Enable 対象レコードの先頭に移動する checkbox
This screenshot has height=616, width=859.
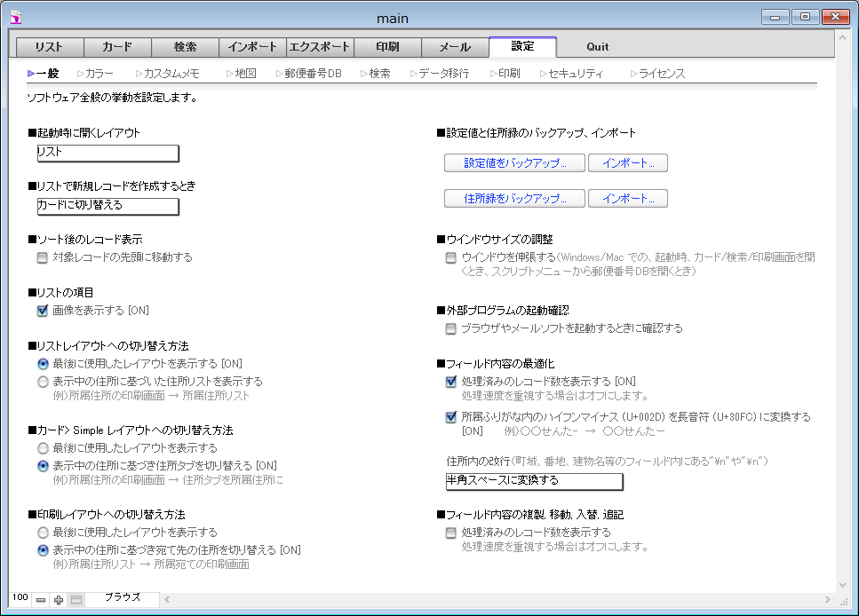coord(42,257)
